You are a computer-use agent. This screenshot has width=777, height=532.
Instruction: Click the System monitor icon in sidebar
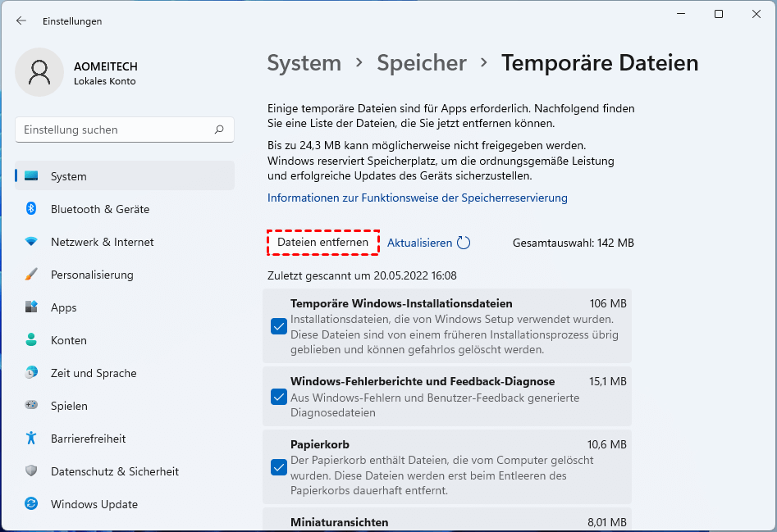click(31, 176)
